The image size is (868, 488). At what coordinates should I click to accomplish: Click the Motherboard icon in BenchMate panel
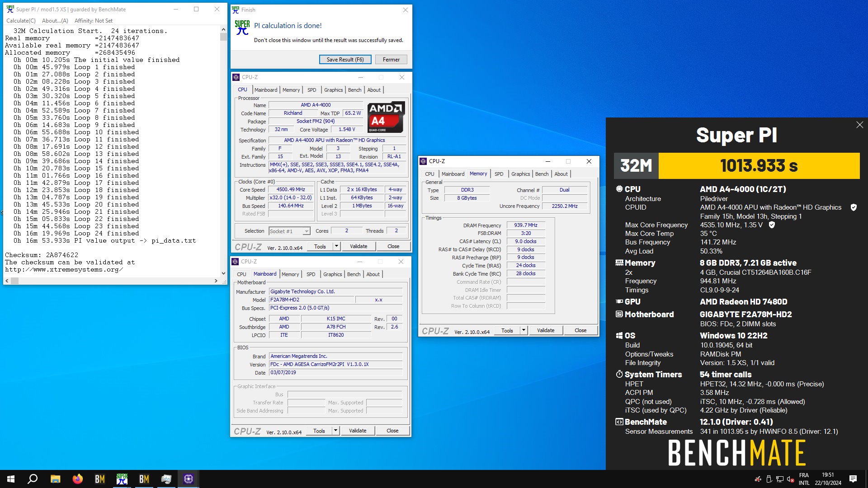click(x=619, y=314)
